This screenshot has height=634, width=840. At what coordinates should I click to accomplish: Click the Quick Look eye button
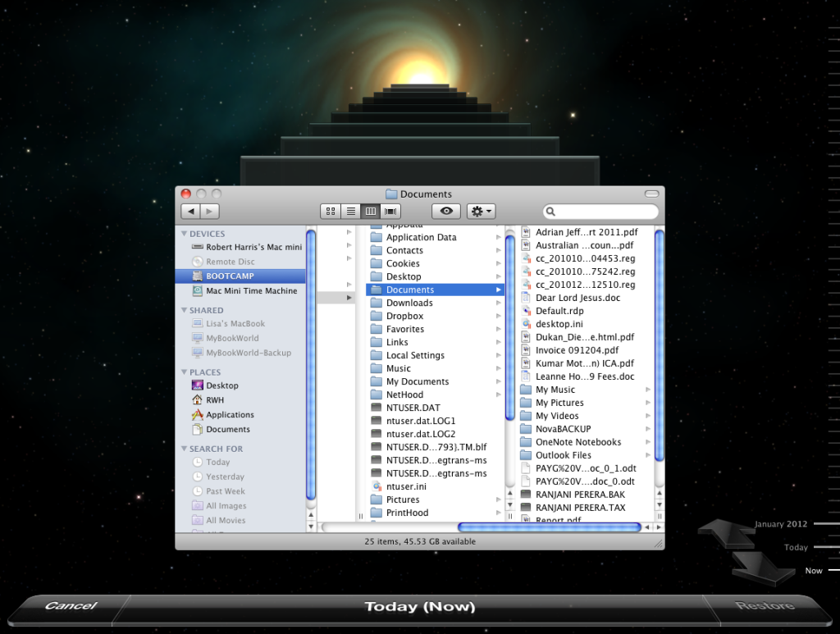tap(446, 212)
